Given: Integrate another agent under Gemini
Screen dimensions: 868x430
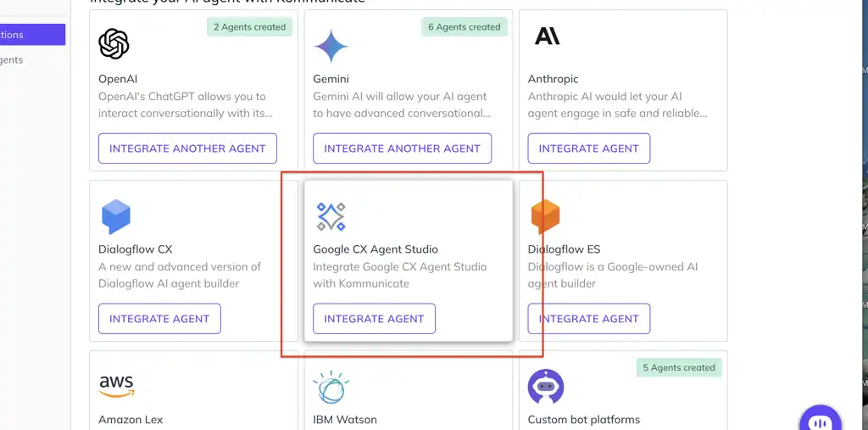Looking at the screenshot, I should click(403, 148).
